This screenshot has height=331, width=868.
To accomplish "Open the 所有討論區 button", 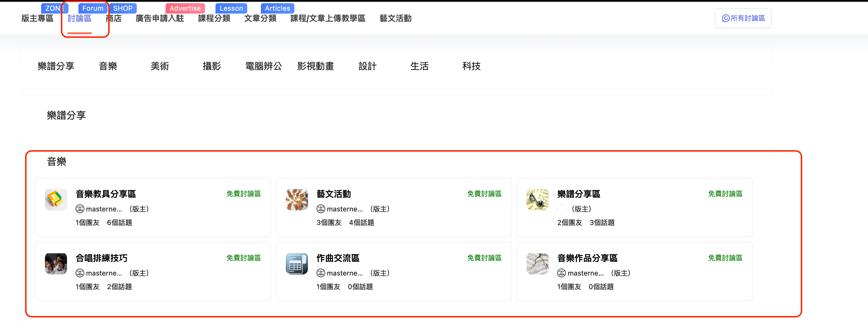I will [x=743, y=18].
